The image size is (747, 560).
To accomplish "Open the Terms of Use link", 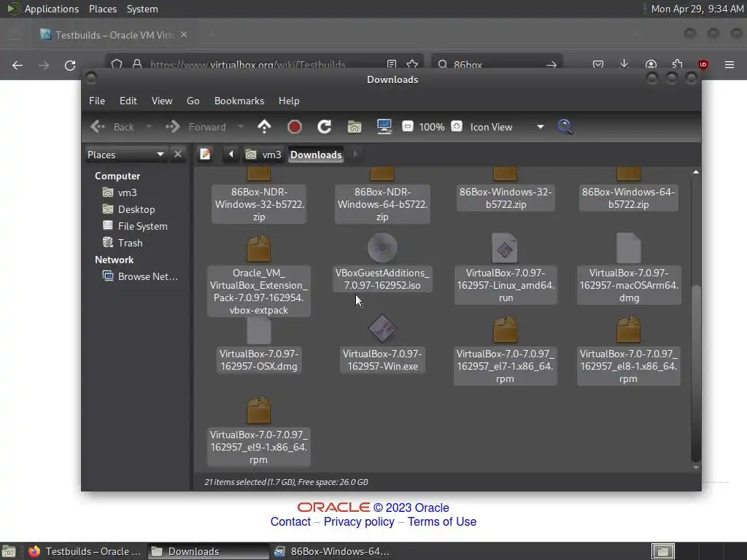I will (442, 521).
